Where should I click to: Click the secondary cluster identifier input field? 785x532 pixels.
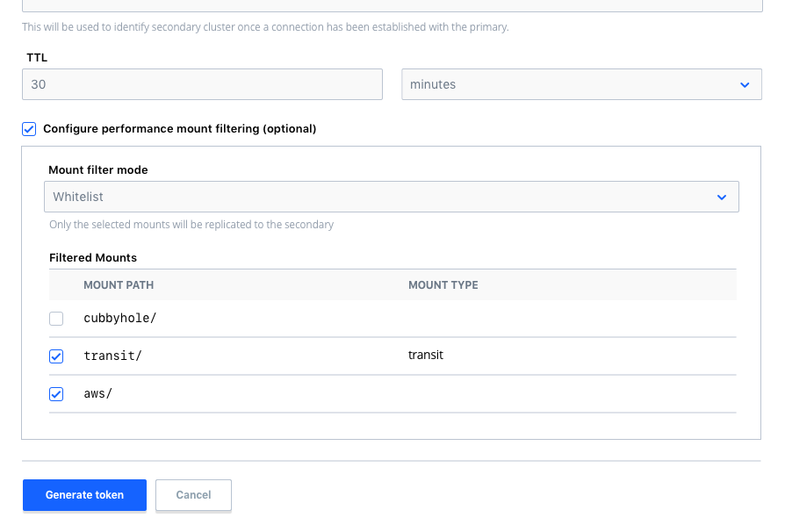(x=392, y=5)
